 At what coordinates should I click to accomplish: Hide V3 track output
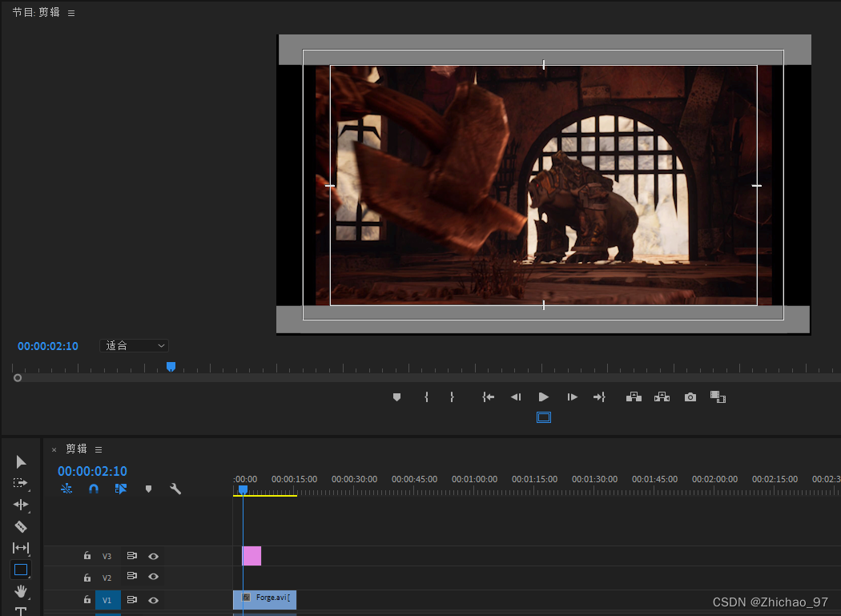[x=154, y=557]
